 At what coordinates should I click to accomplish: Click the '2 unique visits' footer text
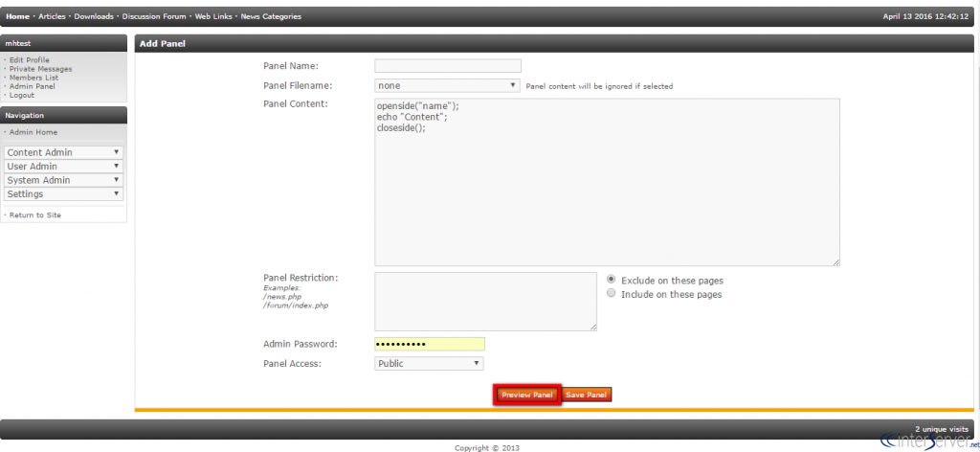coord(942,429)
